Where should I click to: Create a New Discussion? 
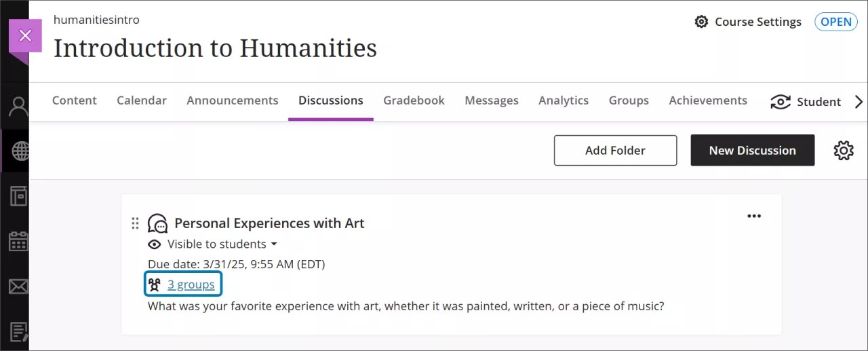pos(752,151)
